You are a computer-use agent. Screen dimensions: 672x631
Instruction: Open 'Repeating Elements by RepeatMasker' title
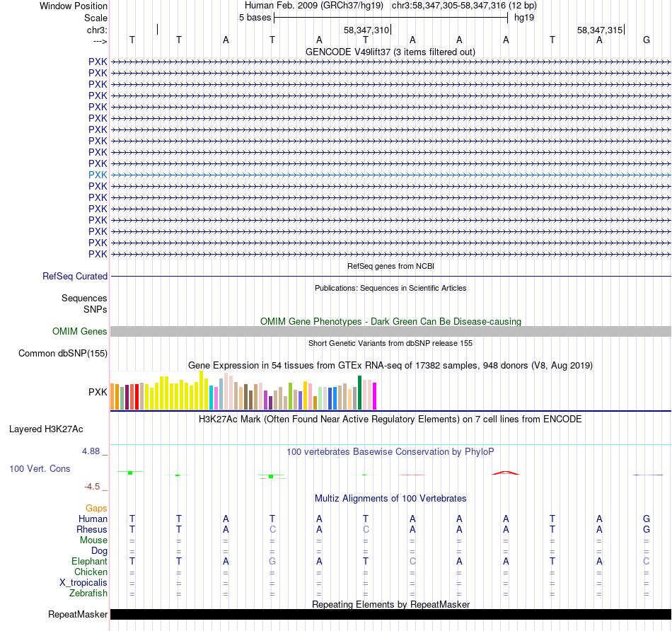pos(390,604)
